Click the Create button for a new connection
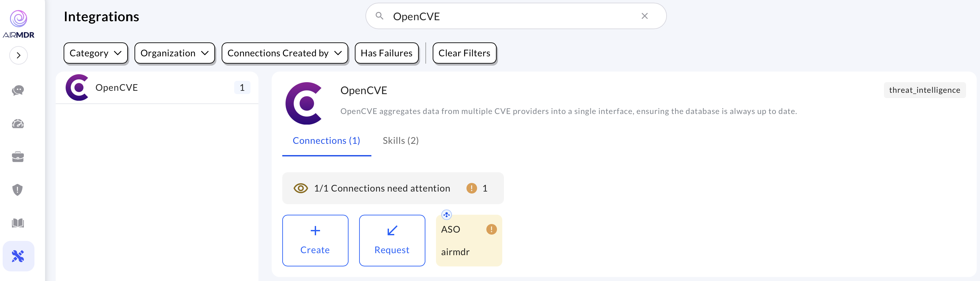The height and width of the screenshot is (281, 980). click(315, 240)
